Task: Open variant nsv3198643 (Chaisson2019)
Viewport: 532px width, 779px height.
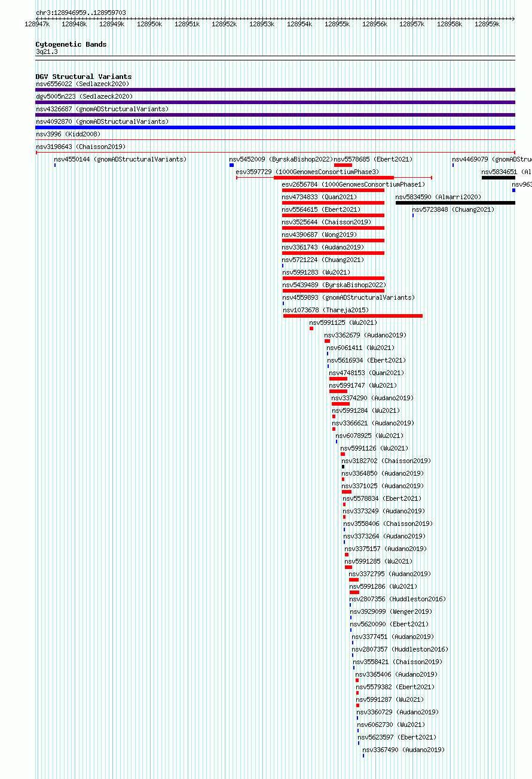Action: click(81, 147)
